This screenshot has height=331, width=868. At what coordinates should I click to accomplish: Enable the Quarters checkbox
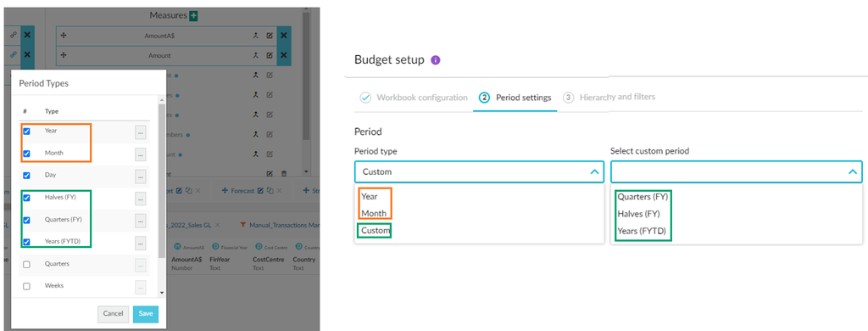[x=26, y=265]
